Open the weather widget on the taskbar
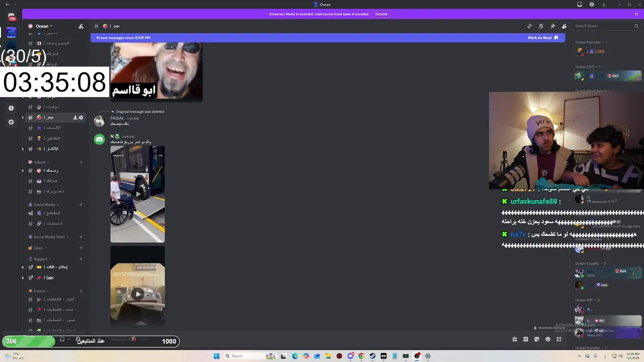Viewport: 644px width, 362px height. [14, 356]
